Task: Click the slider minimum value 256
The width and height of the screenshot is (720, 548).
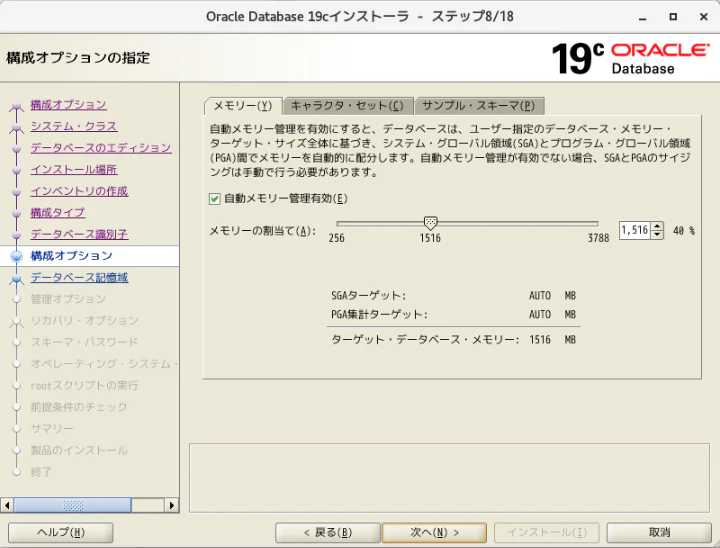Action: 337,238
